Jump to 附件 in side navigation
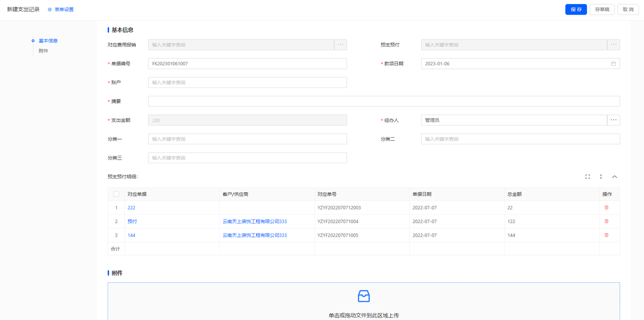644x320 pixels. pyautogui.click(x=44, y=51)
